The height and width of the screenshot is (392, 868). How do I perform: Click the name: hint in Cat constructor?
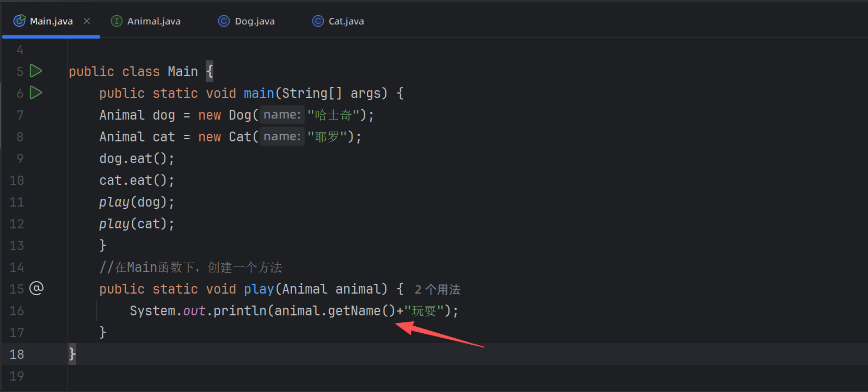[x=282, y=136]
